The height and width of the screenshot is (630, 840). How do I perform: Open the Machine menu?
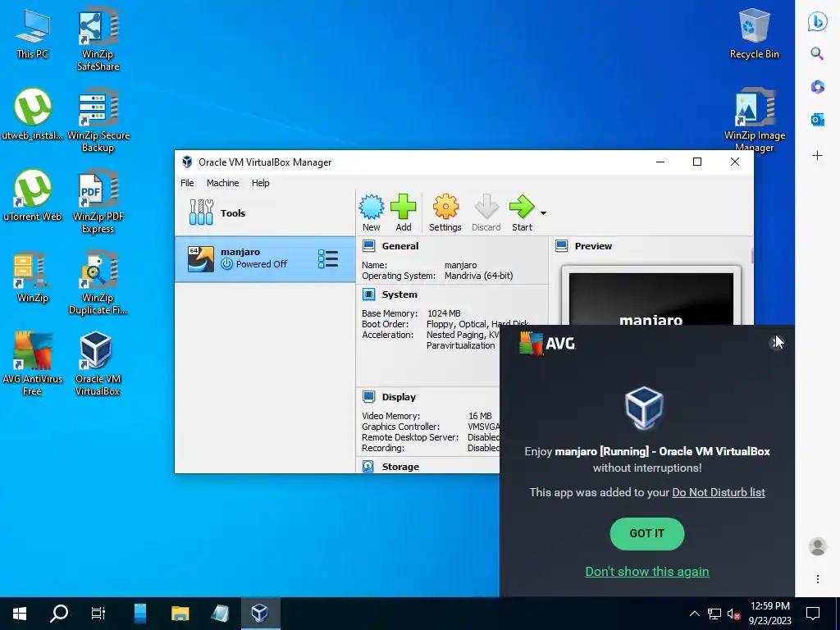[x=223, y=183]
